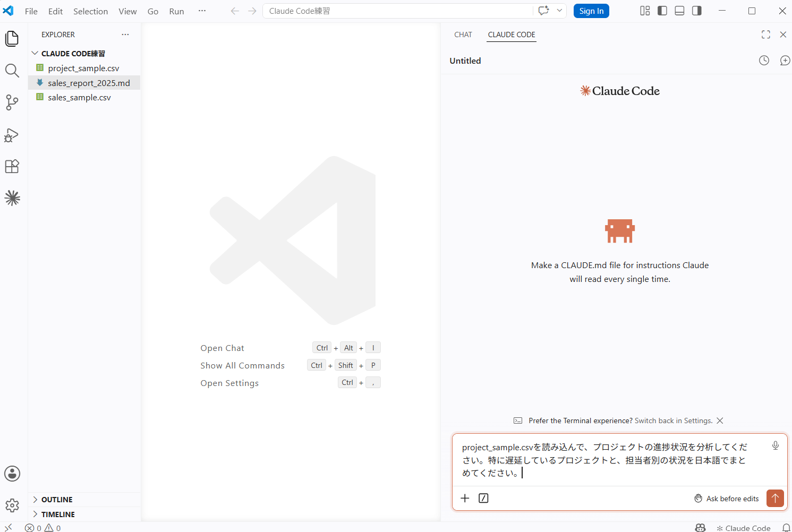The width and height of the screenshot is (792, 532).
Task: Close the secondary side bar panel
Action: [783, 35]
